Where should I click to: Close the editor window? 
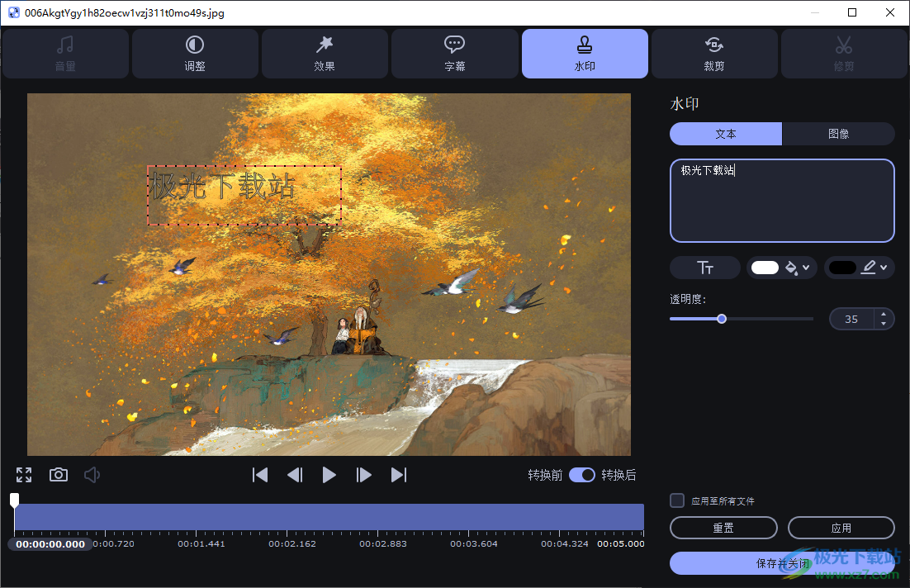(889, 12)
